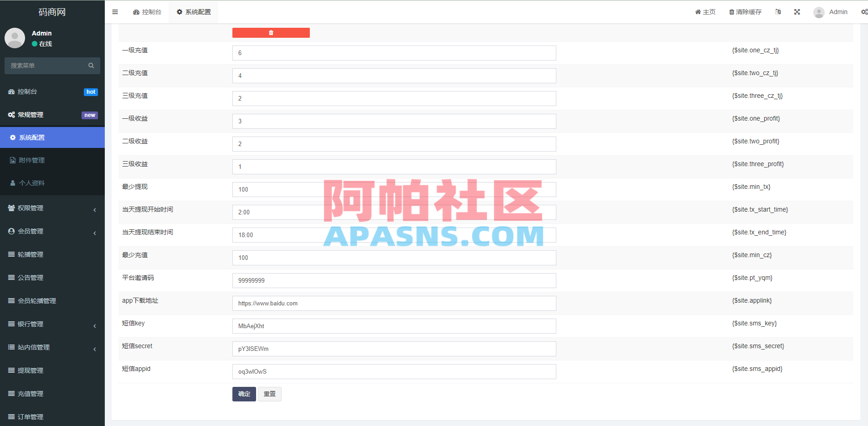
Task: Click the 平台邀请码 input field
Action: coord(394,280)
